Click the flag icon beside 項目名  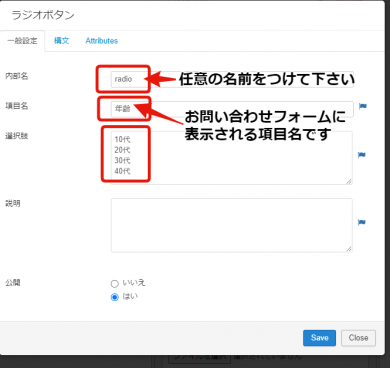pyautogui.click(x=362, y=106)
